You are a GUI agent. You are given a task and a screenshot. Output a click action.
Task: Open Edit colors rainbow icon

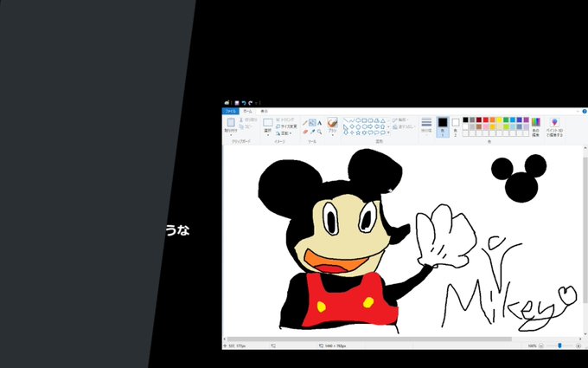(536, 122)
